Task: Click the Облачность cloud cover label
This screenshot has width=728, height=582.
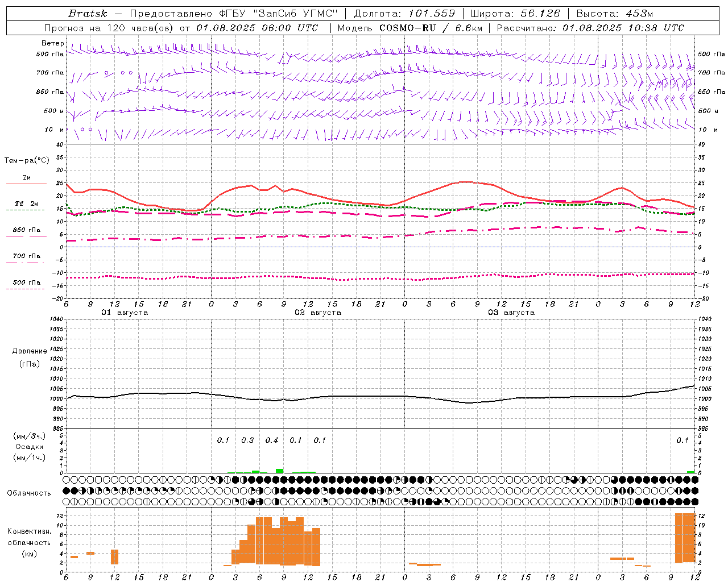Action: (28, 493)
